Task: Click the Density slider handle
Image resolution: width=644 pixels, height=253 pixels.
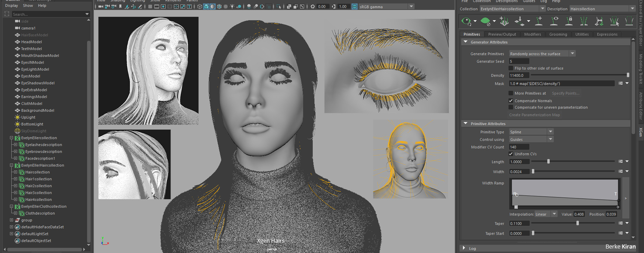Action: tap(628, 75)
